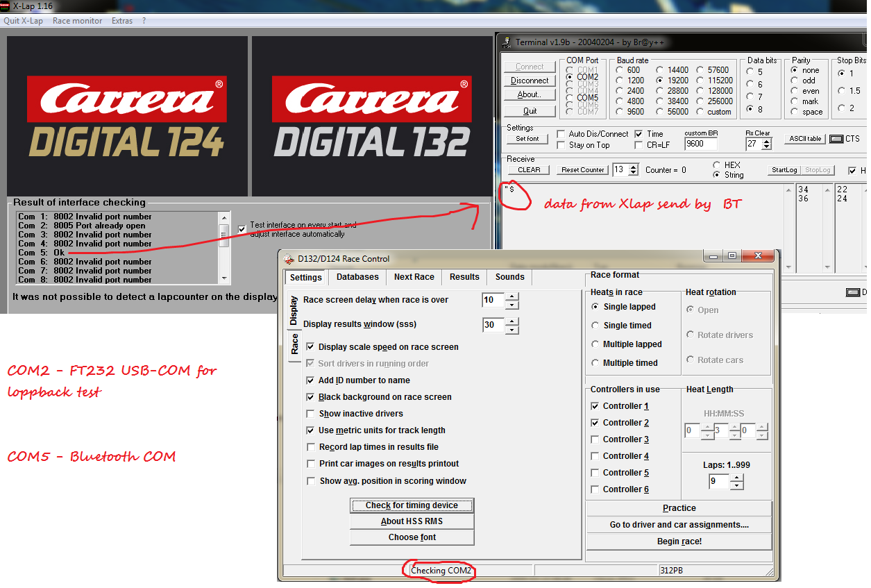This screenshot has height=588, width=871.
Task: Set parity to even
Action: [x=794, y=91]
